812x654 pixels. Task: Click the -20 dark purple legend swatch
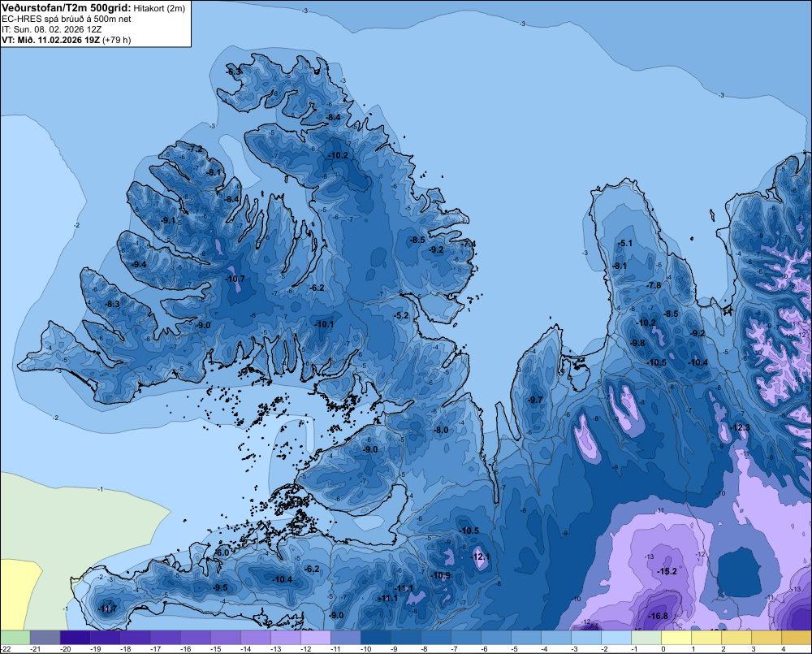(x=75, y=637)
